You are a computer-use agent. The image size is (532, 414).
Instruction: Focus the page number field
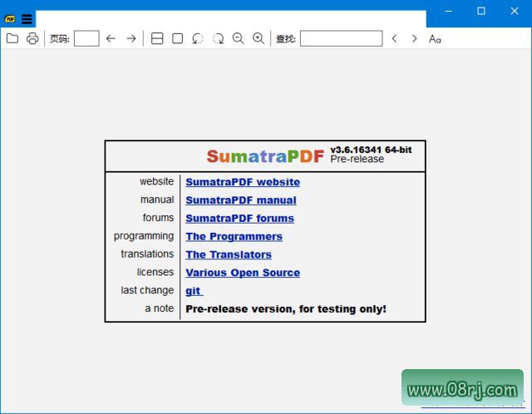(86, 38)
